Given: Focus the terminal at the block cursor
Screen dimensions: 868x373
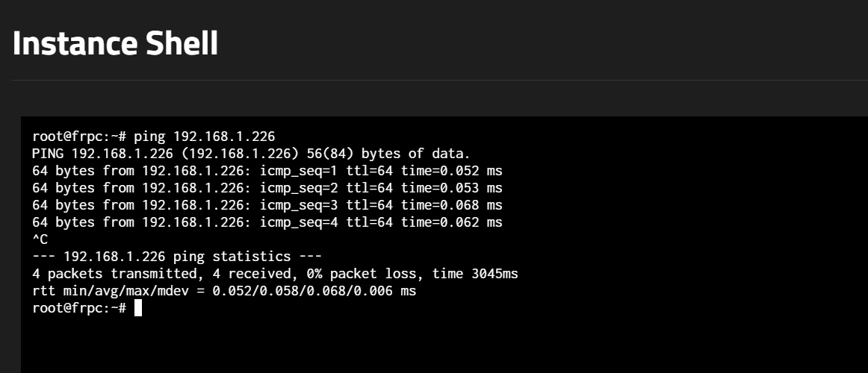Looking at the screenshot, I should pyautogui.click(x=138, y=308).
